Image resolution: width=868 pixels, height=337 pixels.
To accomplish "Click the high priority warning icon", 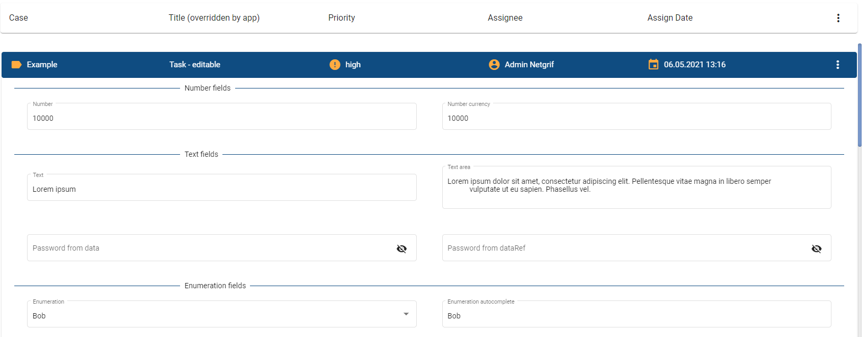I will click(x=335, y=65).
